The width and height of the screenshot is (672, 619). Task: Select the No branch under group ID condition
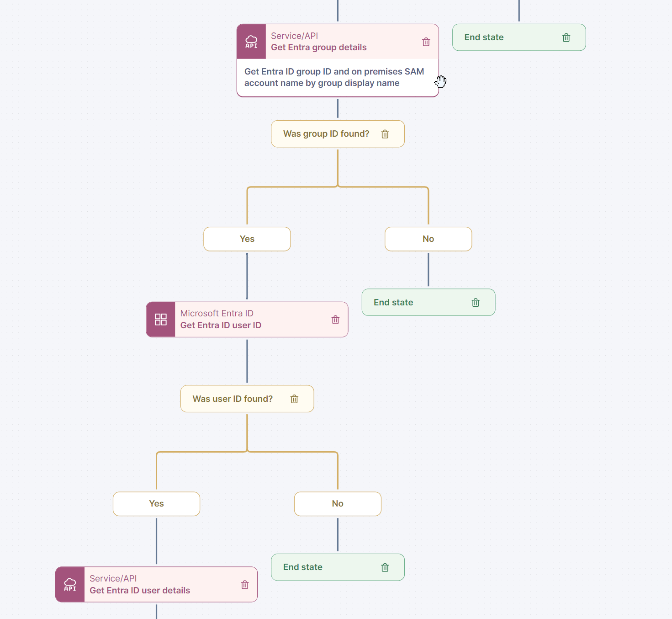(x=428, y=239)
